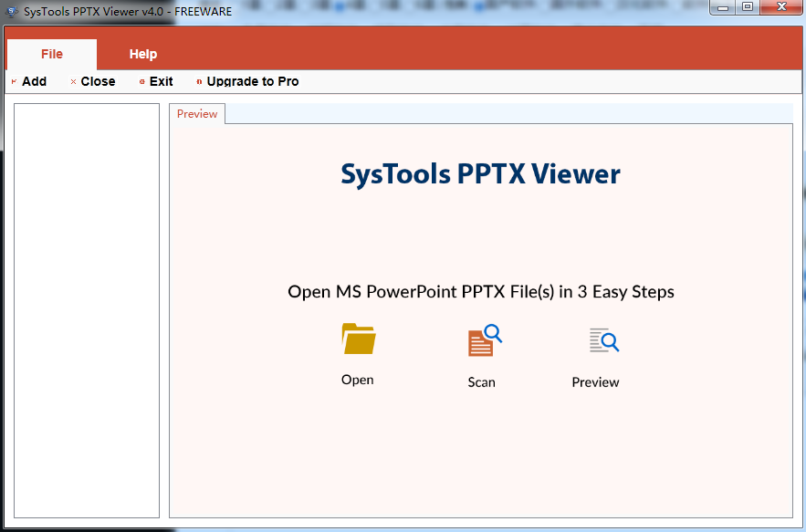This screenshot has width=806, height=532.
Task: Close the PPTX Viewer window
Action: (x=781, y=7)
